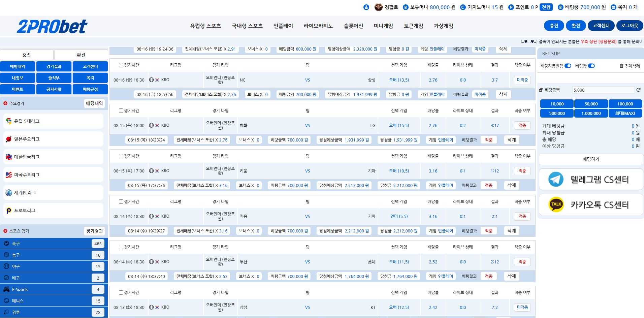Click the bet amount refresh icon

(x=638, y=90)
